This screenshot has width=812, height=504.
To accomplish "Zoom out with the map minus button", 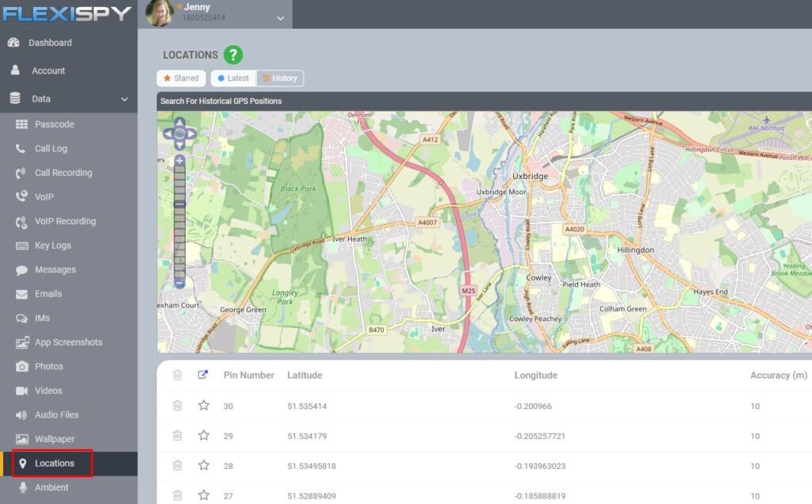I will 179,284.
